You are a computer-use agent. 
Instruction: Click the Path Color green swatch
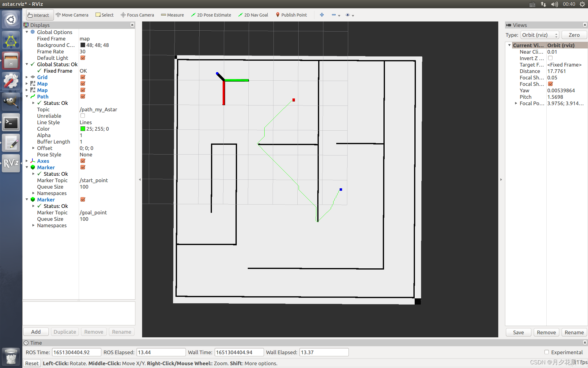click(83, 129)
